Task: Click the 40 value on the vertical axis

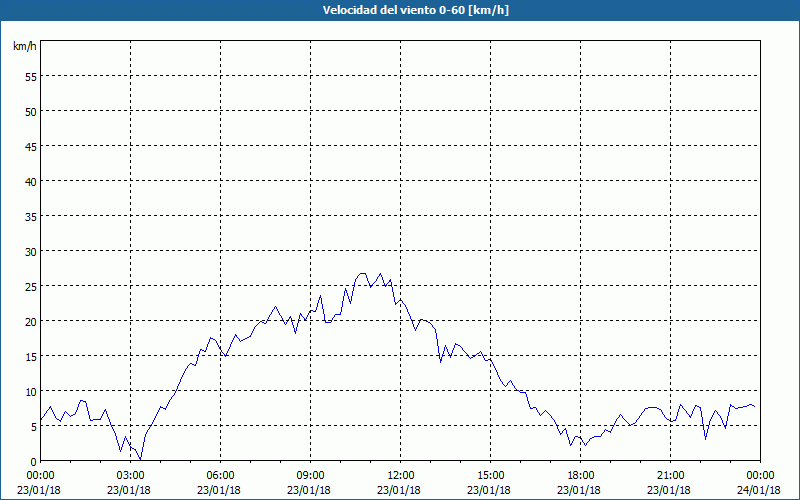Action: point(30,181)
